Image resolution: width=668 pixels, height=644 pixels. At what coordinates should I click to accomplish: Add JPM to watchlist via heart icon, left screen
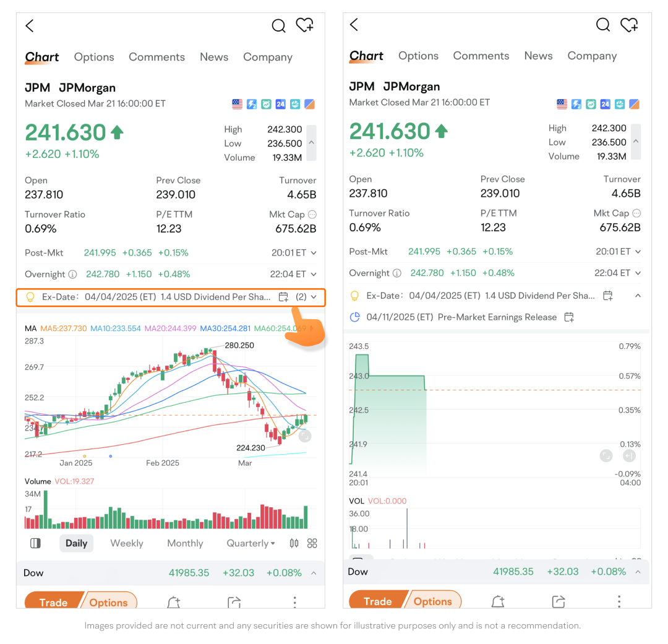pyautogui.click(x=304, y=25)
